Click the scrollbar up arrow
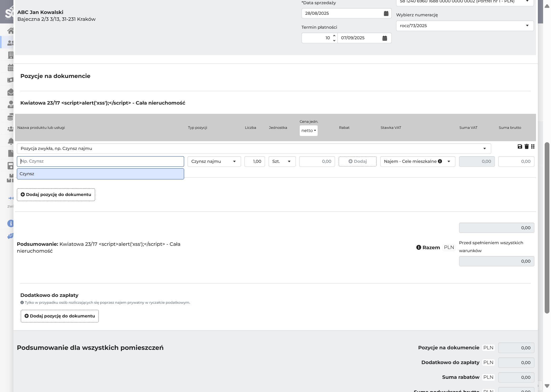551x392 pixels. pyautogui.click(x=547, y=6)
